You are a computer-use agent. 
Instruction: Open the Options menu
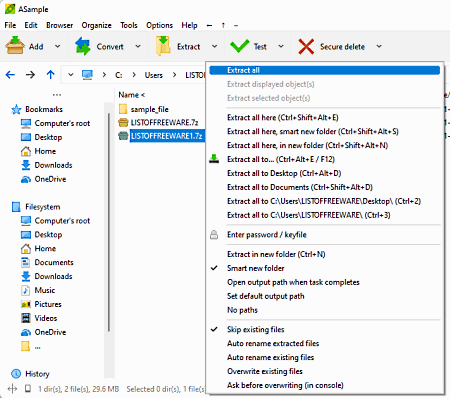[x=159, y=25]
